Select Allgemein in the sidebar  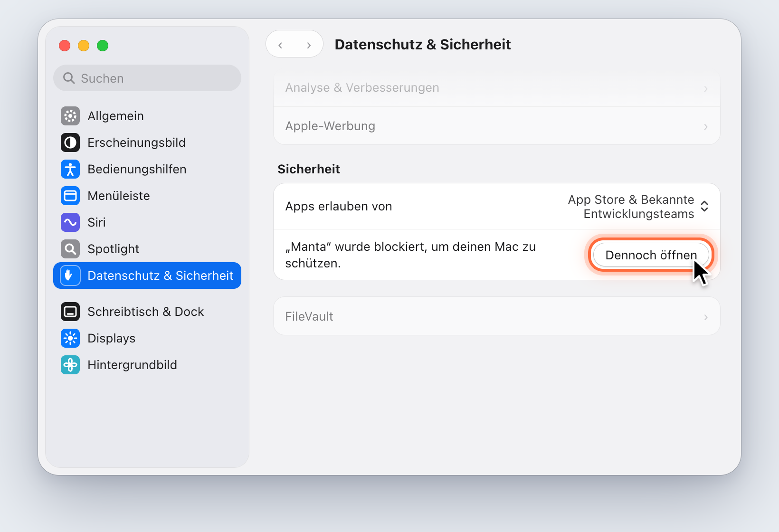147,116
